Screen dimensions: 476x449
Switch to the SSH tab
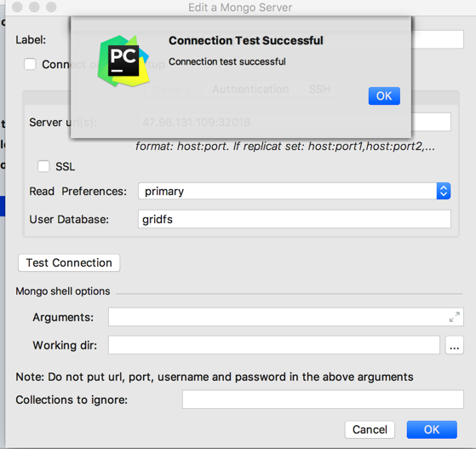pyautogui.click(x=319, y=89)
